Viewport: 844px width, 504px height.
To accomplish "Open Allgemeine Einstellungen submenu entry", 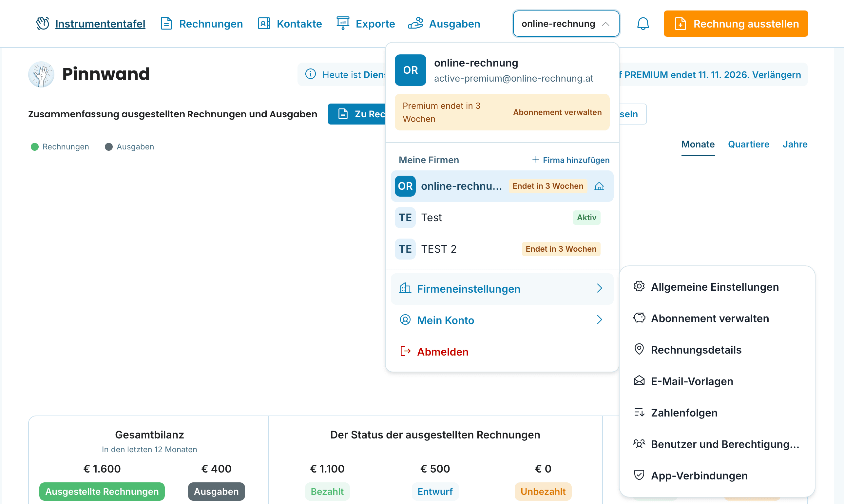I will pos(717,287).
